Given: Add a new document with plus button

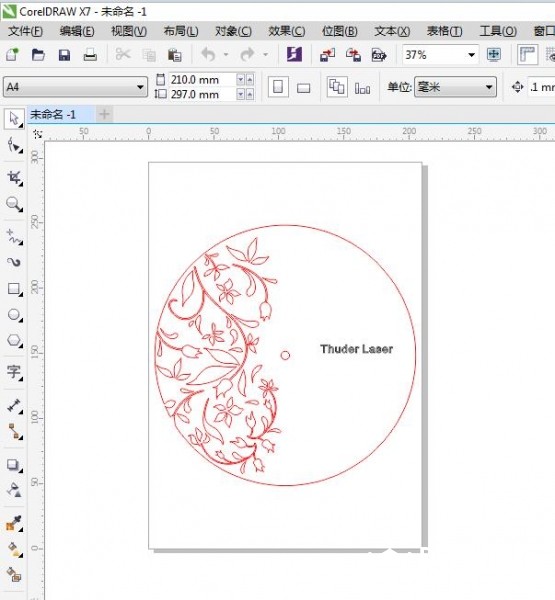Looking at the screenshot, I should pos(104,114).
